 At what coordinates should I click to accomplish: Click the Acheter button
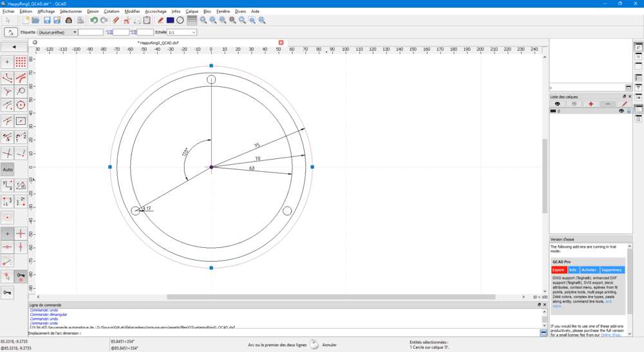point(589,270)
